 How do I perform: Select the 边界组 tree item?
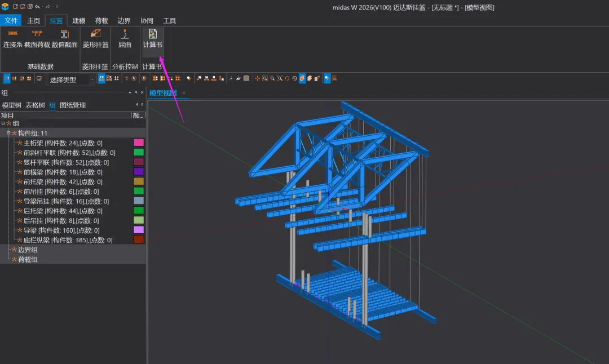click(28, 250)
